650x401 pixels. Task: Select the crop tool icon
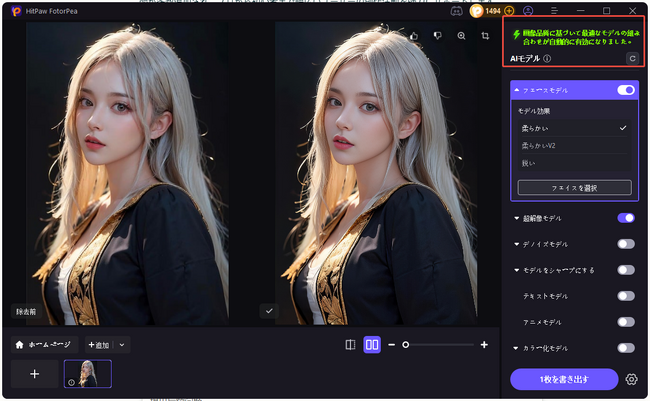click(x=485, y=35)
